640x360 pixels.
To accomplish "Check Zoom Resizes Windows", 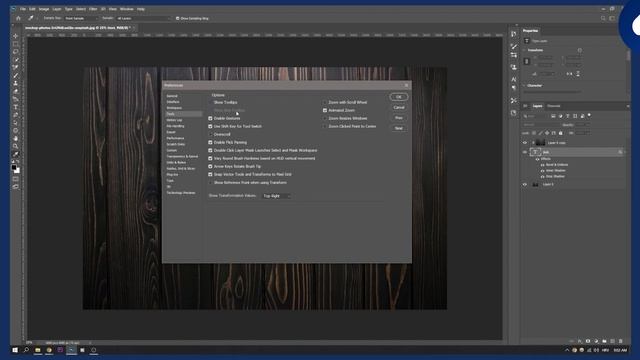I will tap(325, 118).
